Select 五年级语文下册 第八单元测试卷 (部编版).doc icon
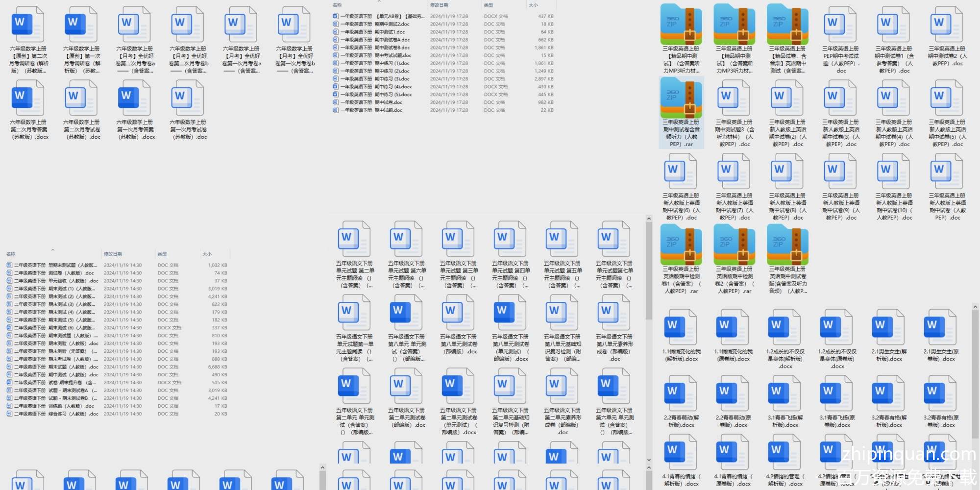This screenshot has height=490, width=980. pyautogui.click(x=459, y=313)
